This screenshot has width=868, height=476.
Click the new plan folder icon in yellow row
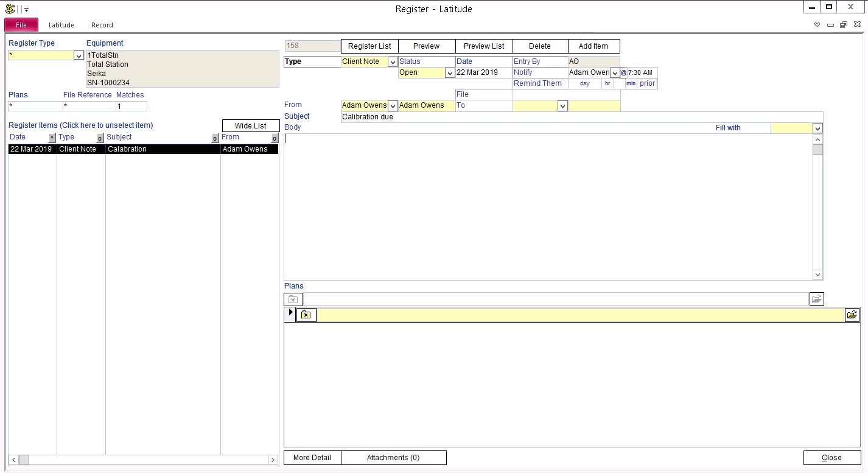coord(306,315)
